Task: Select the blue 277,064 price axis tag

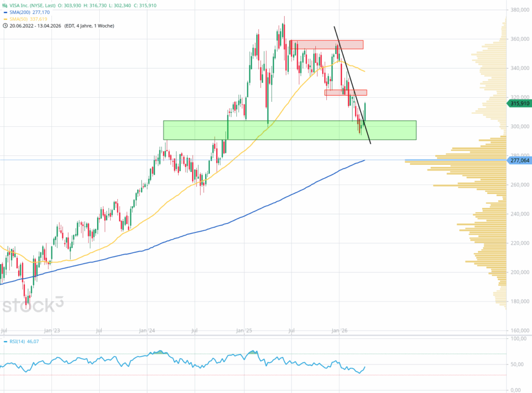Action: point(519,161)
